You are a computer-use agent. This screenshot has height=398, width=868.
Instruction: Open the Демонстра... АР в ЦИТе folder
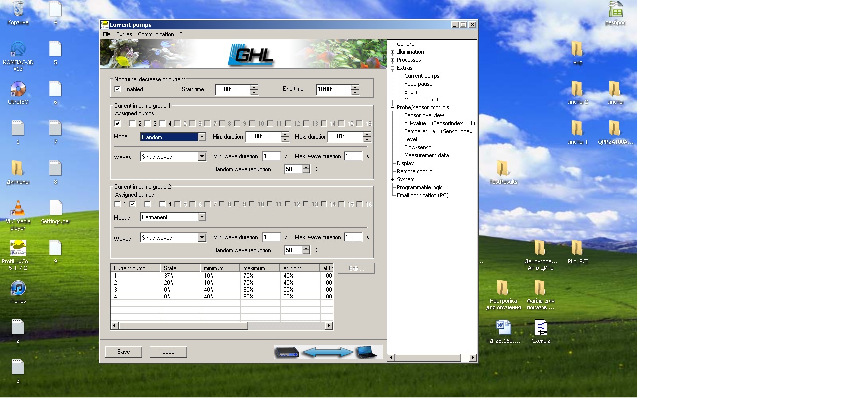pyautogui.click(x=541, y=255)
